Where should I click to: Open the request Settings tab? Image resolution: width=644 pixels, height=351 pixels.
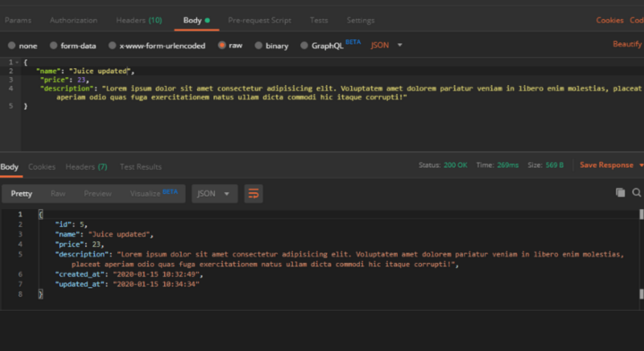coord(361,20)
